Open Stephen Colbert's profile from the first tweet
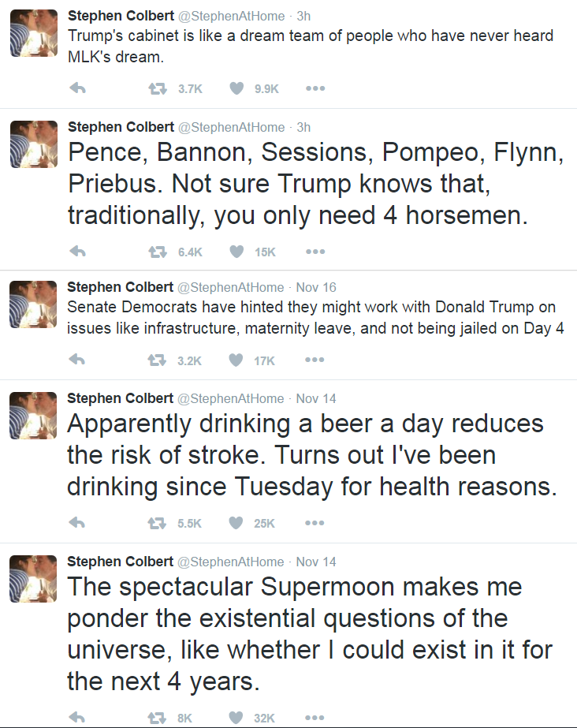This screenshot has width=577, height=728. 121,16
